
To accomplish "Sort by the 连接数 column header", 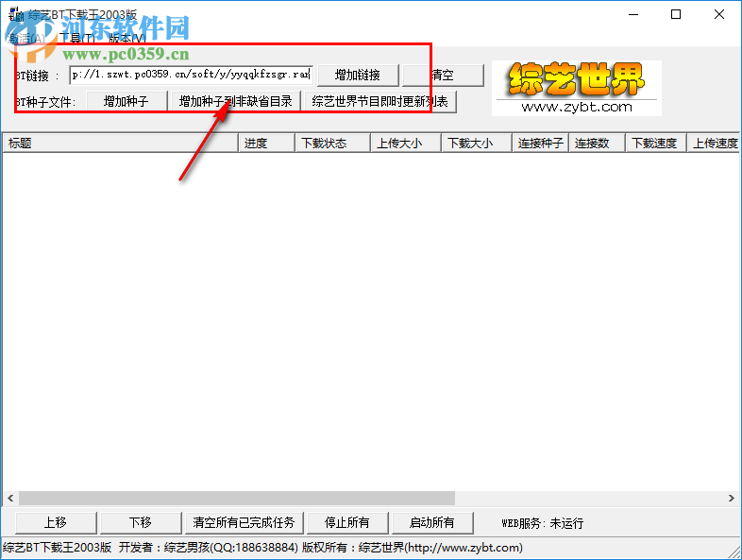I will tap(598, 143).
